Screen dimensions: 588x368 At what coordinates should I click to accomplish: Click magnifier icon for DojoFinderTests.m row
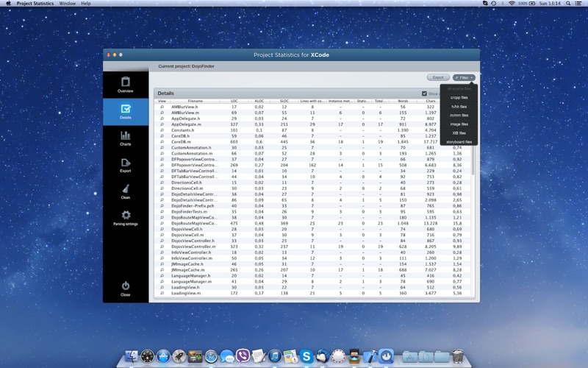tap(162, 211)
